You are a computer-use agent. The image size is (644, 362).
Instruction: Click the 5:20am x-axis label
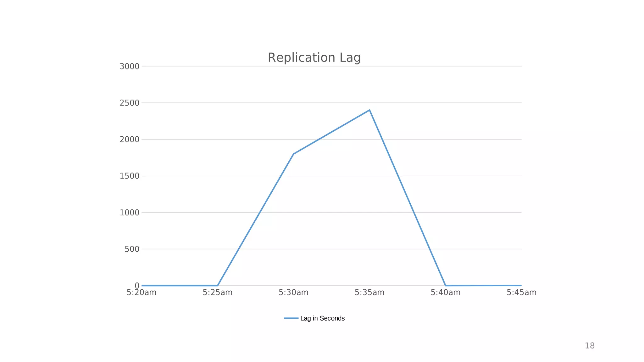(142, 293)
